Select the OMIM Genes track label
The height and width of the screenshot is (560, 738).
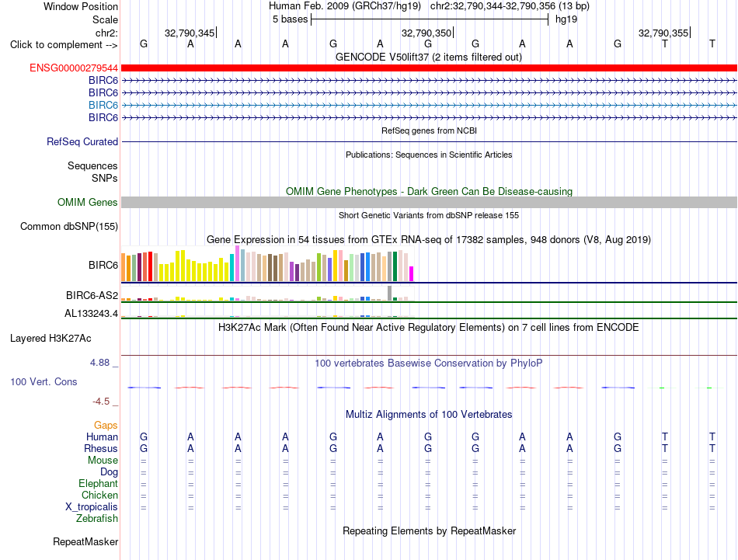88,203
